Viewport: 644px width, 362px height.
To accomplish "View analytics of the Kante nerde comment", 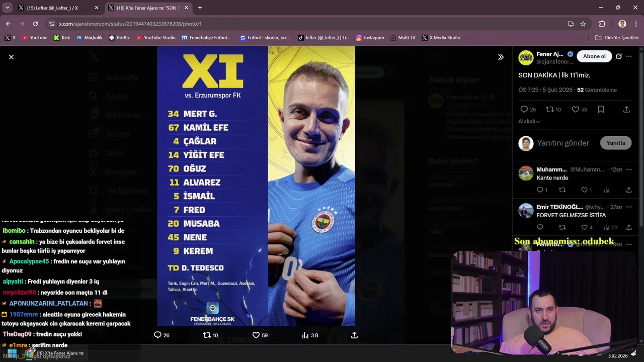I will (607, 190).
